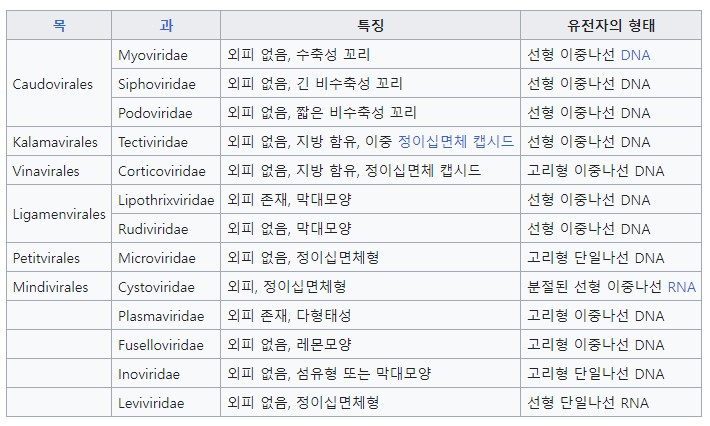This screenshot has height=426, width=710.
Task: Follow the blue DNA link in Myoviridae row
Action: click(635, 55)
